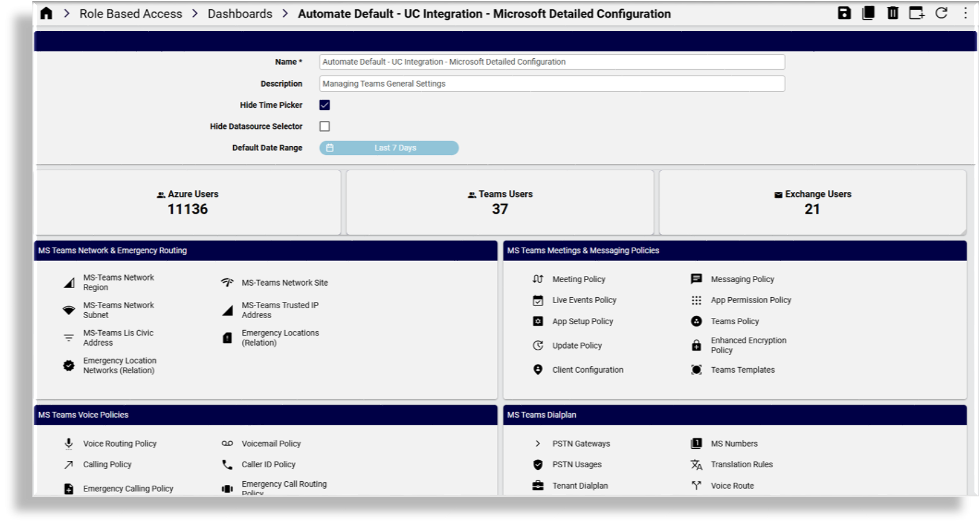Save the dashboard configuration

click(x=844, y=13)
